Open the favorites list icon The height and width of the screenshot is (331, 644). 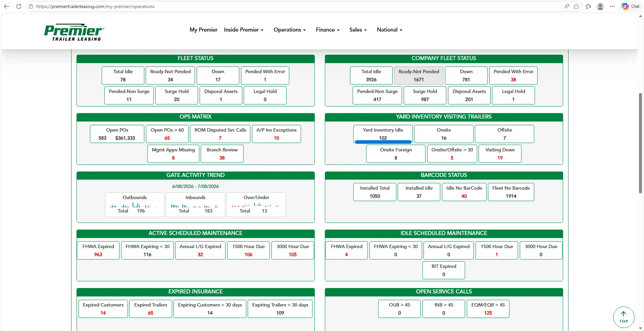pos(588,6)
